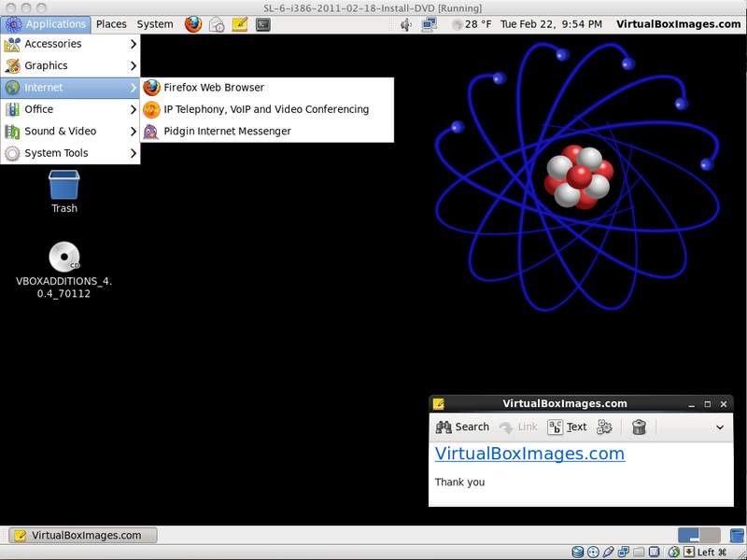Close the VirtualBoxImages.com note window
The height and width of the screenshot is (560, 747).
pyautogui.click(x=724, y=404)
